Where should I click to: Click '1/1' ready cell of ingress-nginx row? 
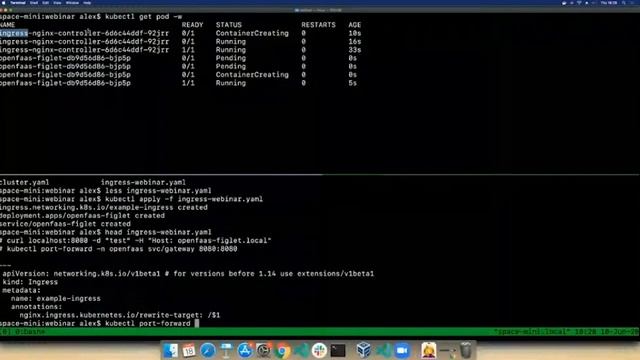tap(188, 50)
